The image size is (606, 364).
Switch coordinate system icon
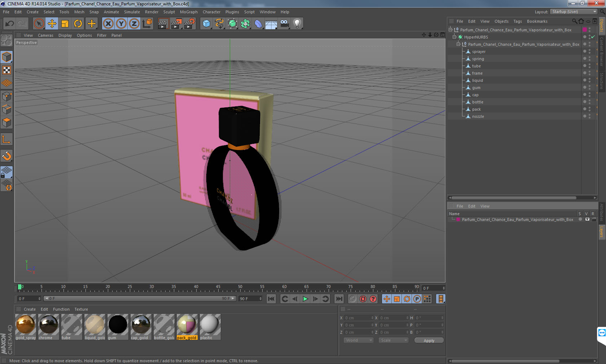tap(147, 24)
